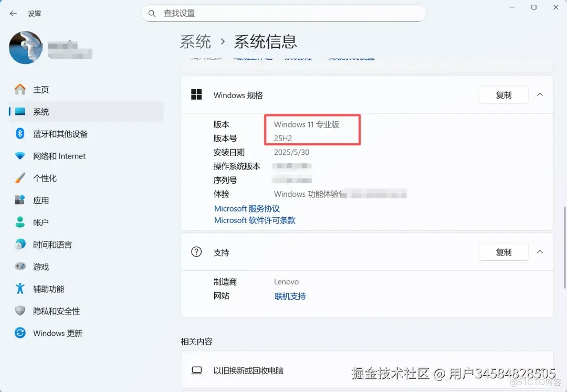Click 复制 in the support section
The height and width of the screenshot is (392, 567).
(503, 252)
